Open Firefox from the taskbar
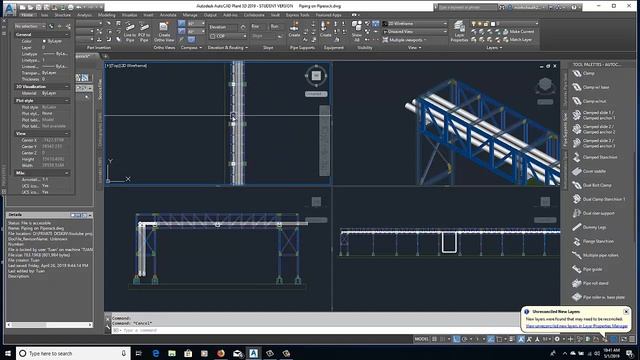The height and width of the screenshot is (360, 640). (221, 353)
